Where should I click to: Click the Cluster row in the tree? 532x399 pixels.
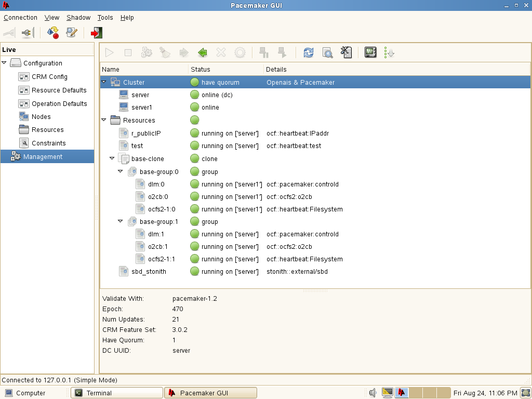point(315,82)
